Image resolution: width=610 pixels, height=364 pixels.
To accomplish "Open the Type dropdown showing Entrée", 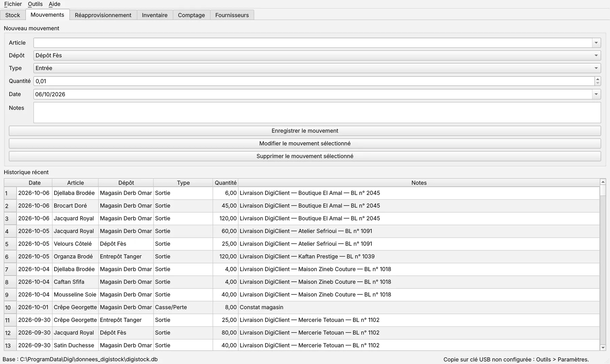I will (317, 68).
